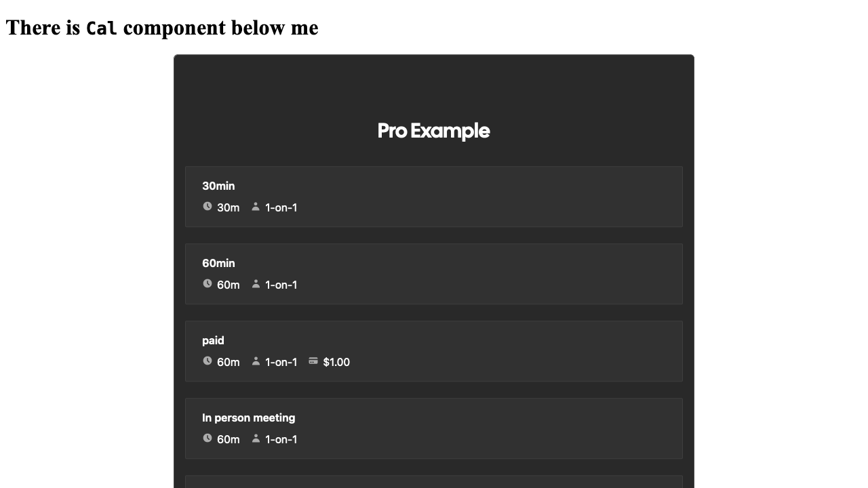Viewport: 868px width, 488px height.
Task: Choose the In person meeting event title
Action: pos(248,418)
